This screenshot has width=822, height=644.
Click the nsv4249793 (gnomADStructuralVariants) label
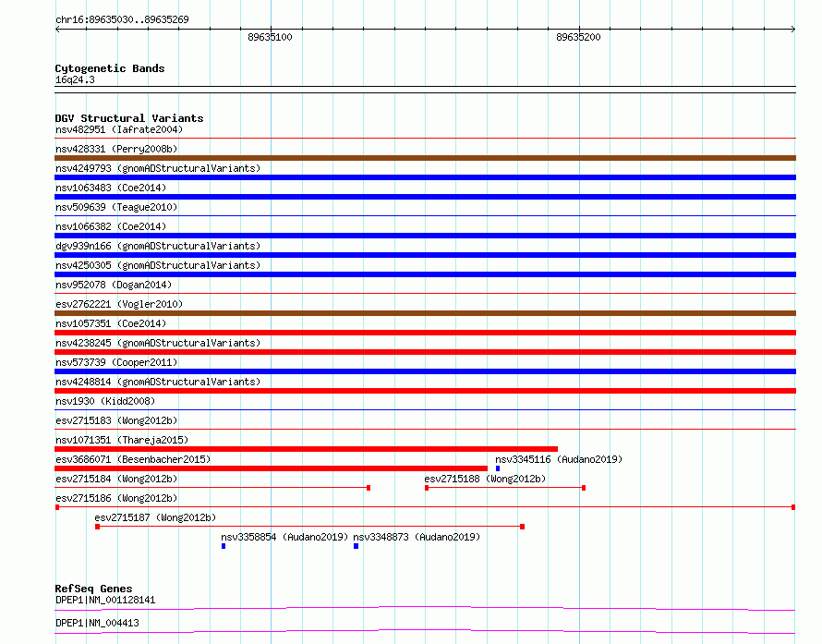(158, 168)
